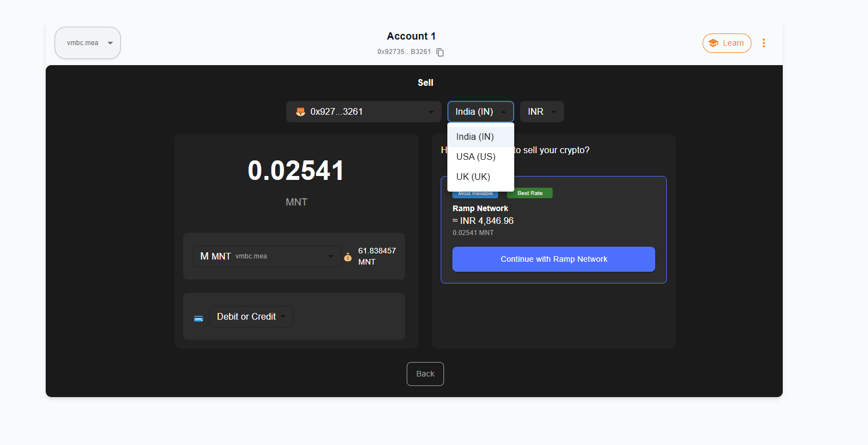Click the MNT token M icon
Screen dimensions: 868x445
[x=204, y=256]
